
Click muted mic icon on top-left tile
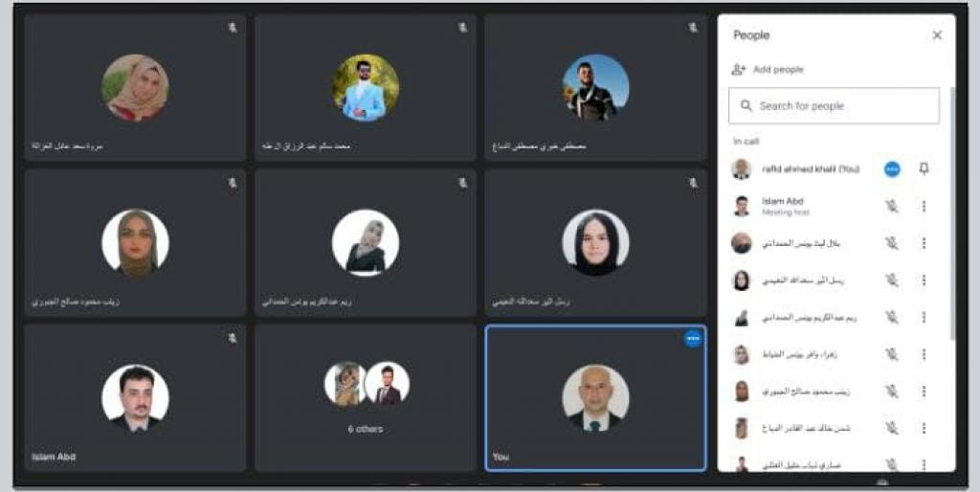[x=233, y=28]
